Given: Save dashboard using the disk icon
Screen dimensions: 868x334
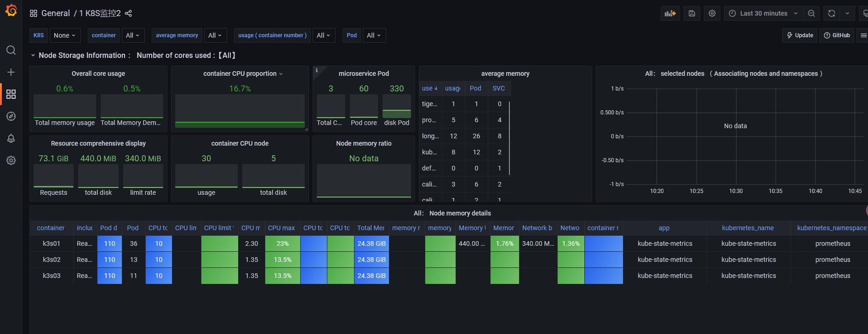Looking at the screenshot, I should pyautogui.click(x=691, y=13).
